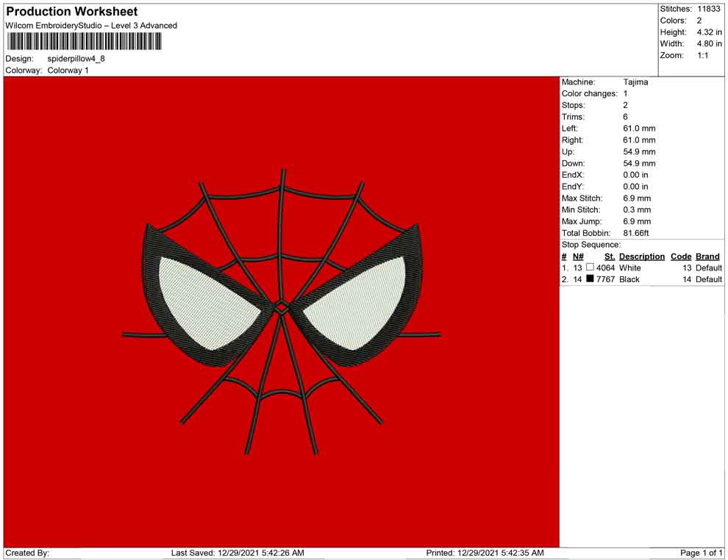Click 'Default' brand in the White row

[x=708, y=268]
